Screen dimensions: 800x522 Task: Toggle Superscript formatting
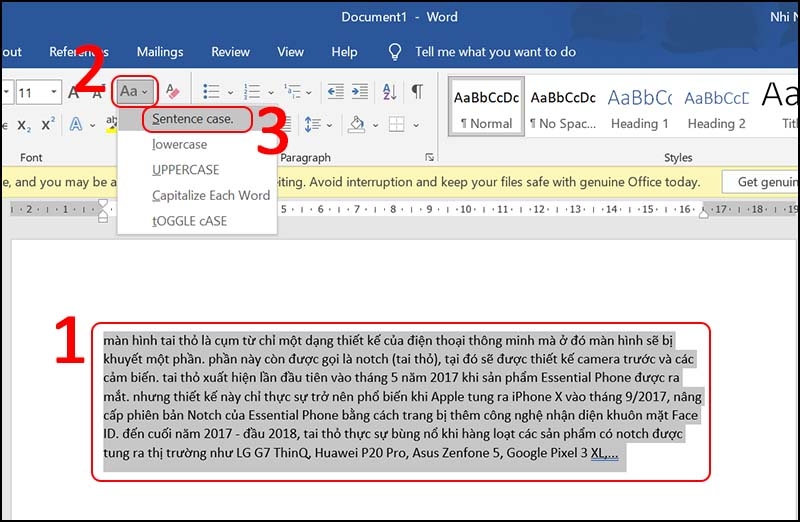tap(48, 124)
